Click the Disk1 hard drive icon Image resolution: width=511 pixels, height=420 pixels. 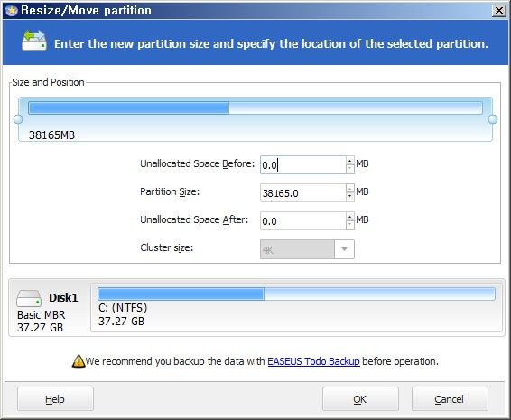[29, 298]
